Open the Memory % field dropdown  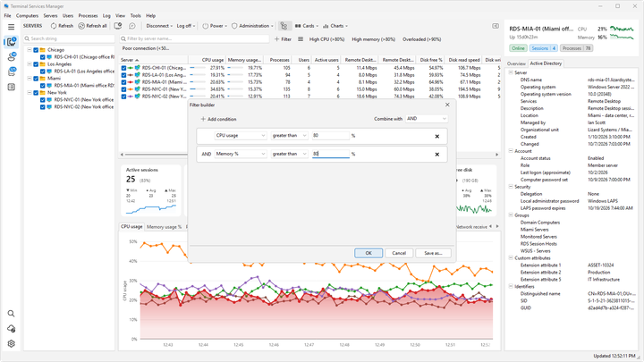point(241,154)
